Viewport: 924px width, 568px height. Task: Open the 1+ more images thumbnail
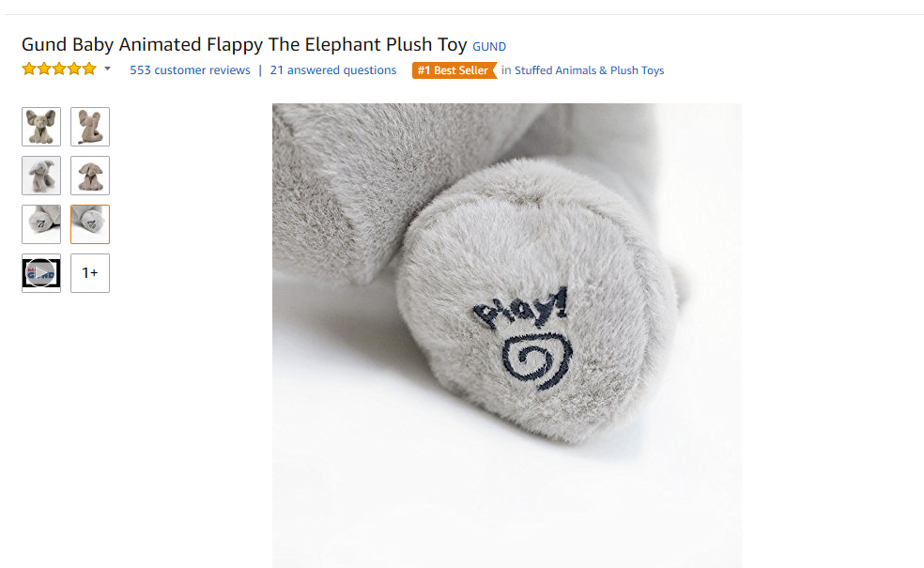pos(90,273)
